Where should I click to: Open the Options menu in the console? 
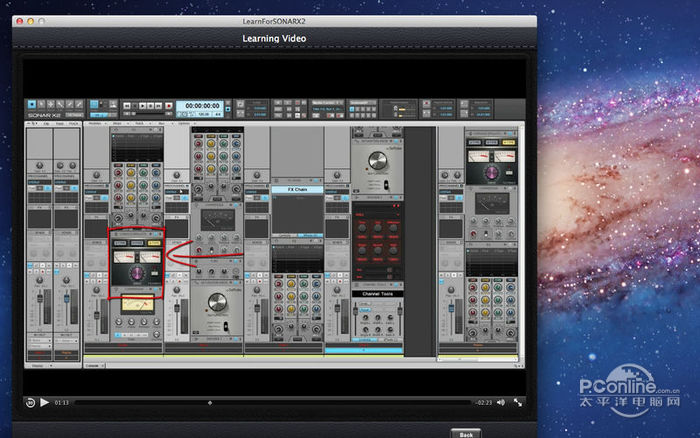tap(184, 124)
